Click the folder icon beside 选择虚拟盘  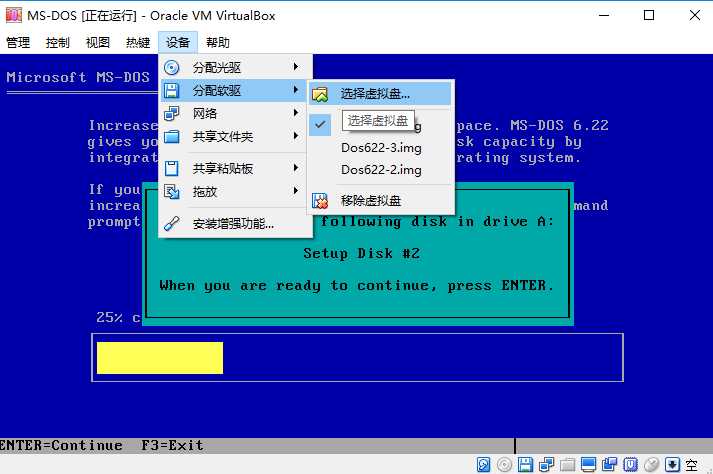[x=320, y=94]
